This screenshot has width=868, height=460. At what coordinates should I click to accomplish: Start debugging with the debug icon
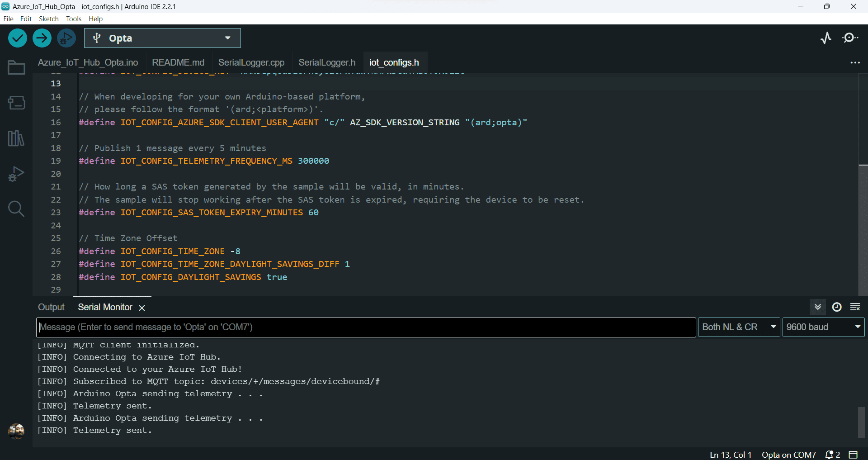(66, 38)
